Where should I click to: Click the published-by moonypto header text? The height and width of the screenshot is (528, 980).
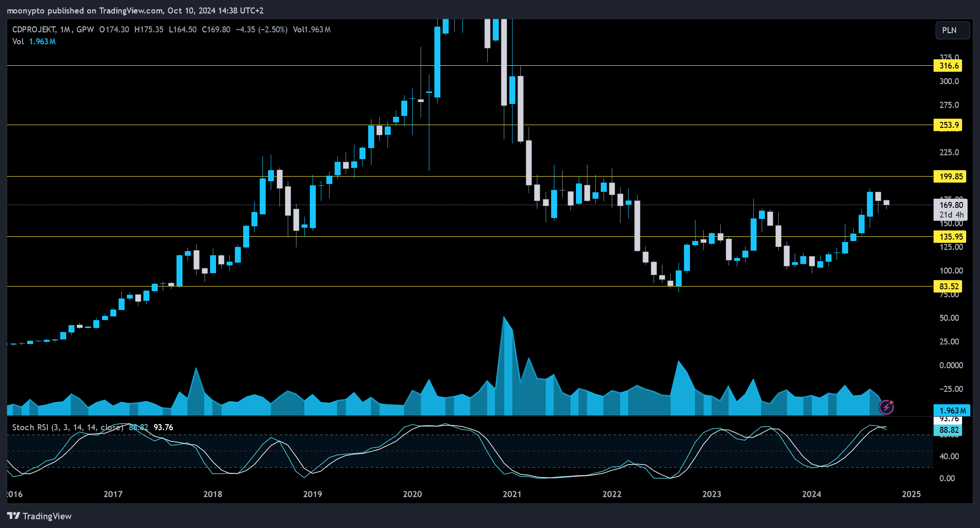[x=135, y=10]
